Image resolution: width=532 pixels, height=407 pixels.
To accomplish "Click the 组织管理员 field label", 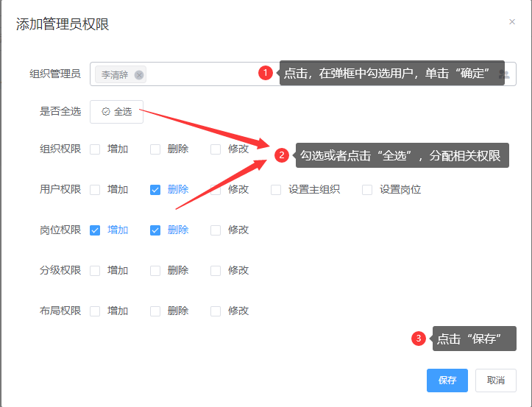I will [55, 74].
